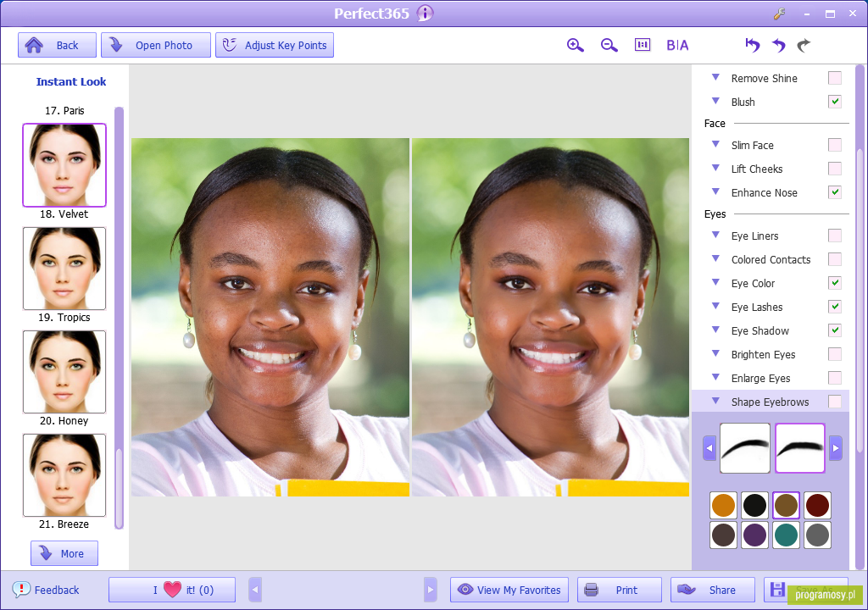Expand the Brighten Eyes options arrow
Image resolution: width=868 pixels, height=610 pixels.
pos(715,353)
